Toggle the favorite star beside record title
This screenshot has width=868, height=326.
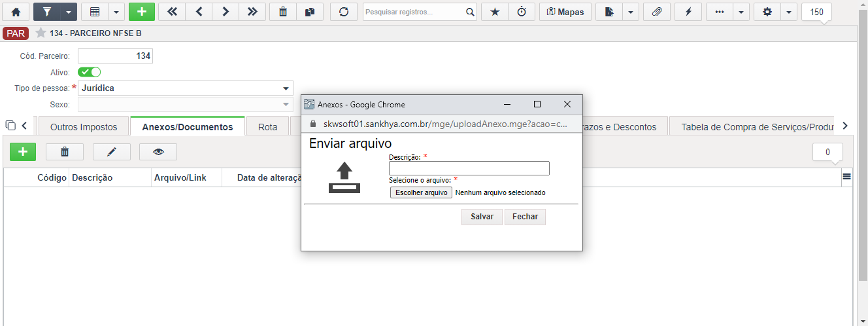41,33
